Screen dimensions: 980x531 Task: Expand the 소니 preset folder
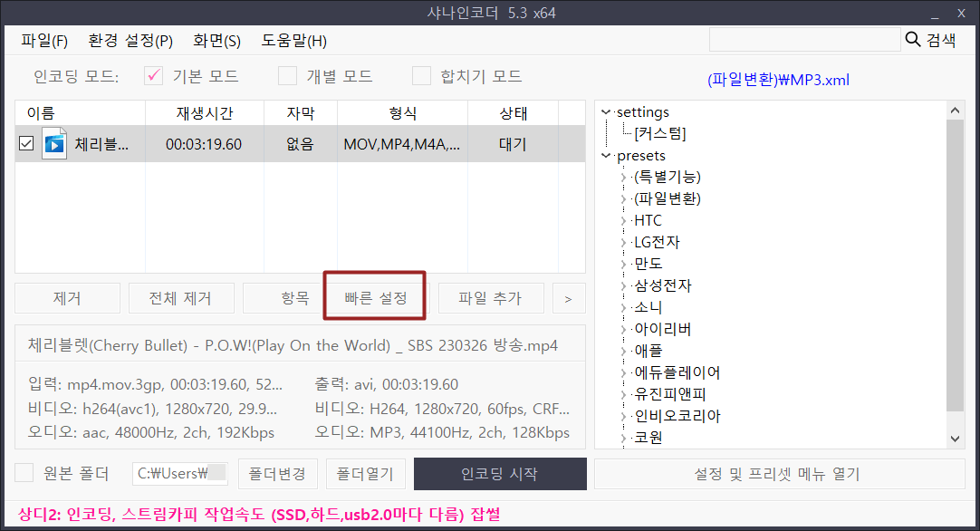point(624,308)
